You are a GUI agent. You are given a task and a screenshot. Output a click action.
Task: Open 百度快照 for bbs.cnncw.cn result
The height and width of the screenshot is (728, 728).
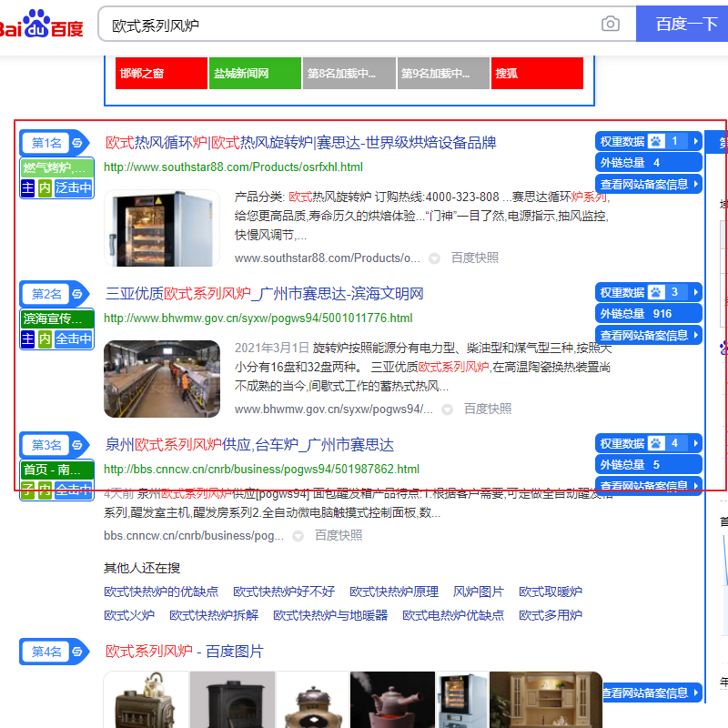pyautogui.click(x=339, y=535)
